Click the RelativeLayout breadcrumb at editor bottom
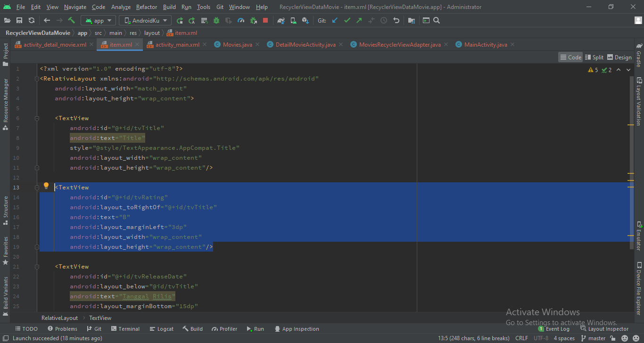 tap(59, 318)
